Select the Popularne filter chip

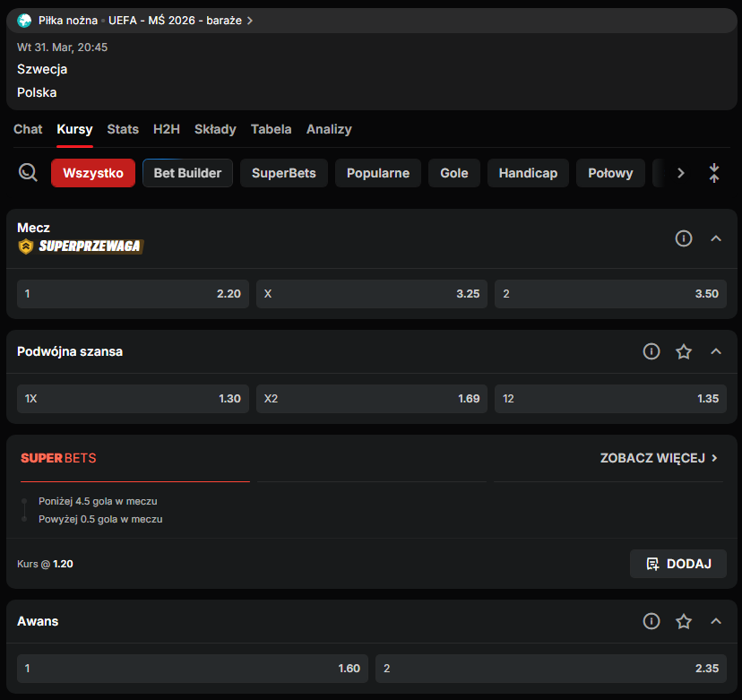click(378, 173)
